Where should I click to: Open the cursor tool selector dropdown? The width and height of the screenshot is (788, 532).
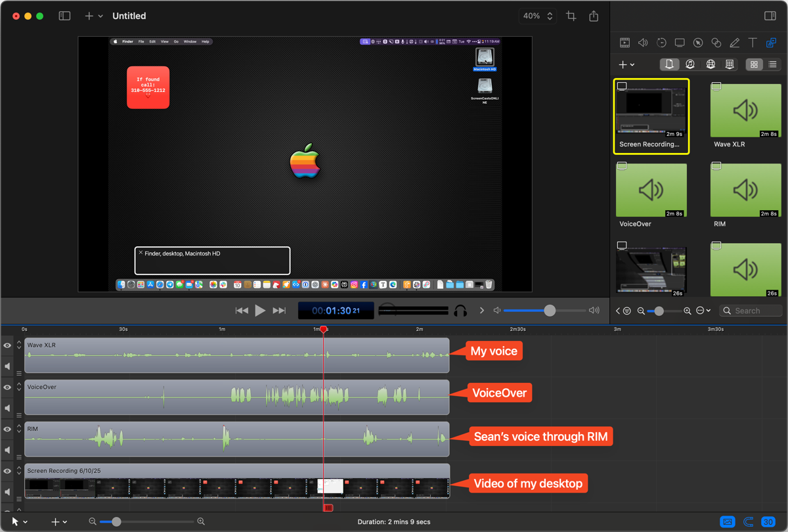(x=20, y=521)
